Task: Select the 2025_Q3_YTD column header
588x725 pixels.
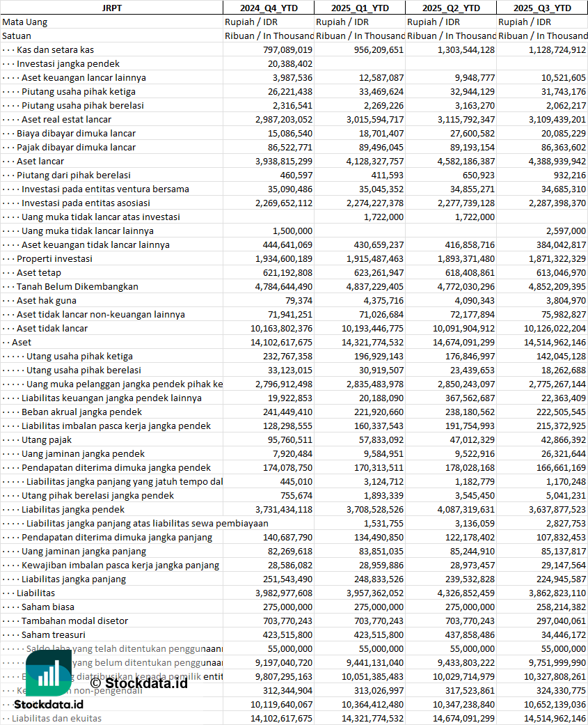Action: tap(542, 8)
